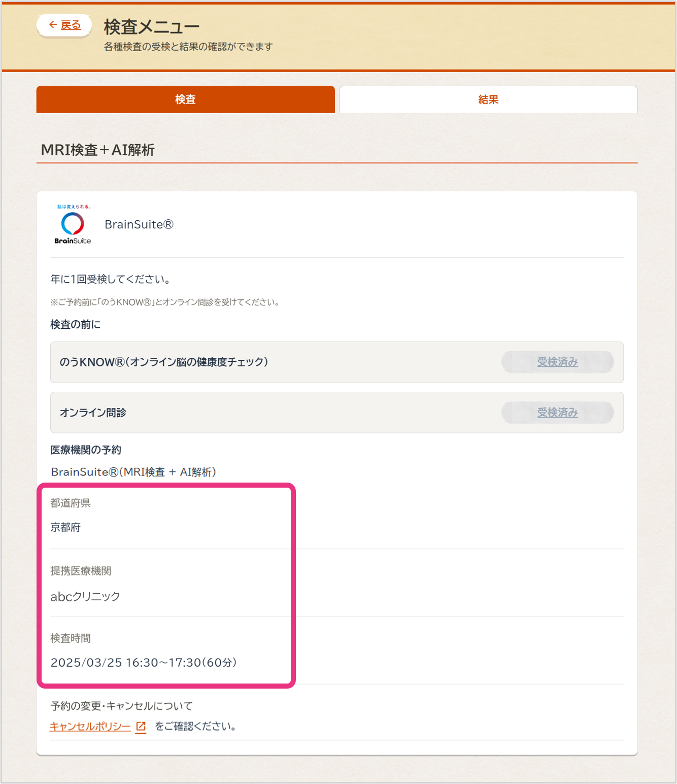Click the オンライン問診 row label

click(x=93, y=413)
